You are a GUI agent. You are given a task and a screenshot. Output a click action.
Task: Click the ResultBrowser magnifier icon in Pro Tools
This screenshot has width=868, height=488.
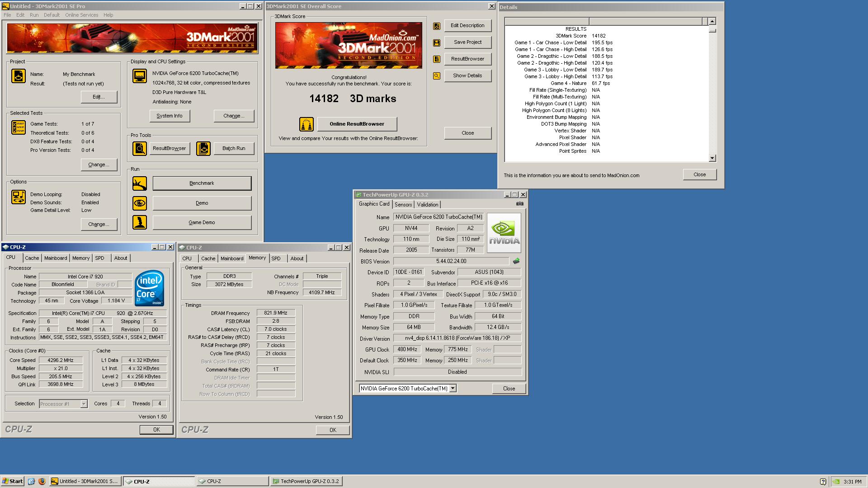140,148
